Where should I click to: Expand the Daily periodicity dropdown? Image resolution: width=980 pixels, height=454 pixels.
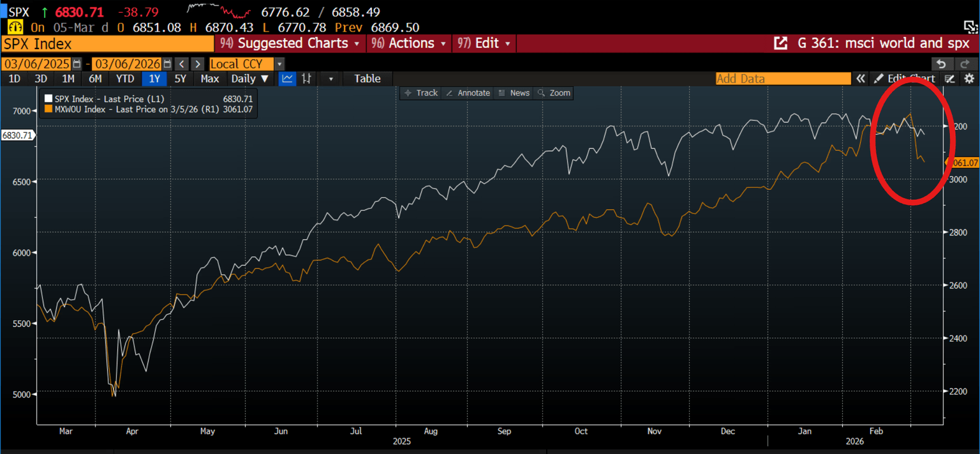coord(250,79)
